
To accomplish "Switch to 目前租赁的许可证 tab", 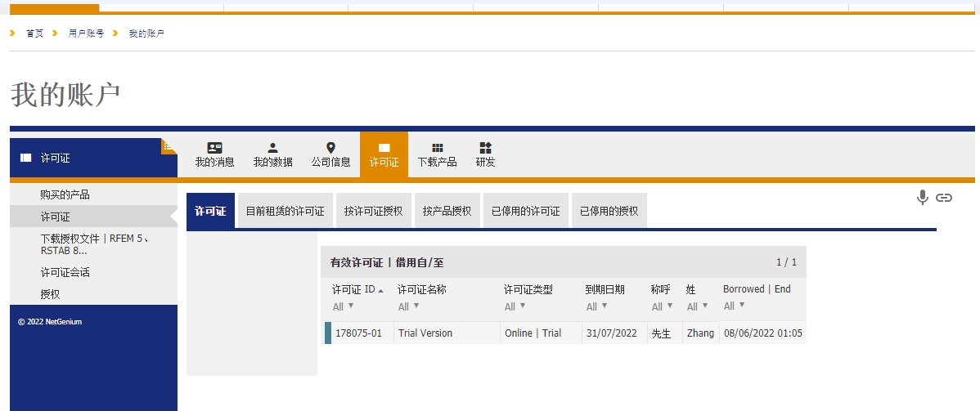I will (285, 211).
